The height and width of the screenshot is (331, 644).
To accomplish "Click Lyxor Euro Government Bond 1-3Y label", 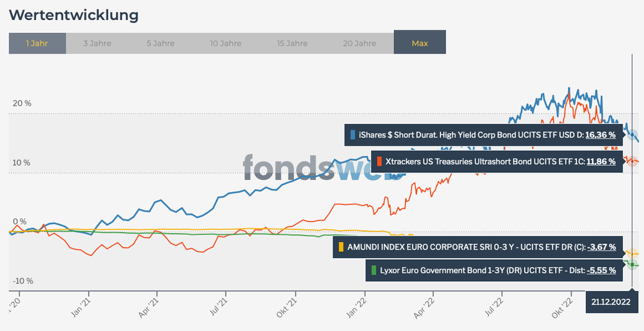I will click(482, 270).
